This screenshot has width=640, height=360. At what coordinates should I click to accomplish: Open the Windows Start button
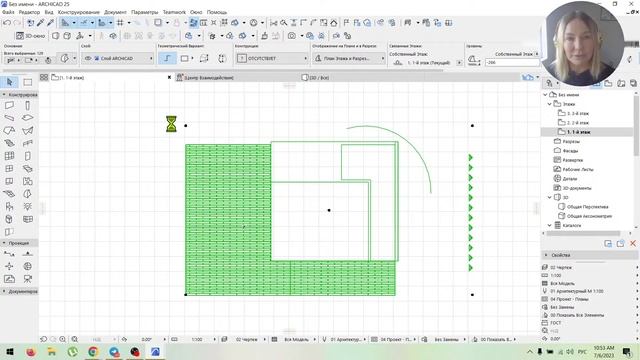point(10,351)
